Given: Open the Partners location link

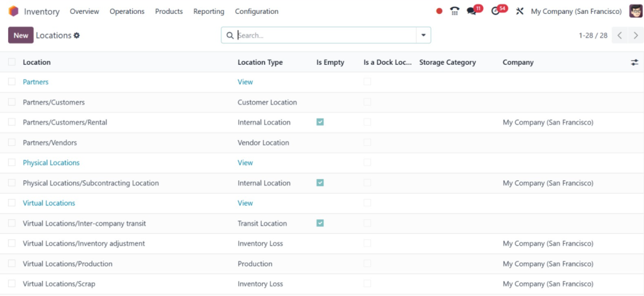Looking at the screenshot, I should coord(36,82).
